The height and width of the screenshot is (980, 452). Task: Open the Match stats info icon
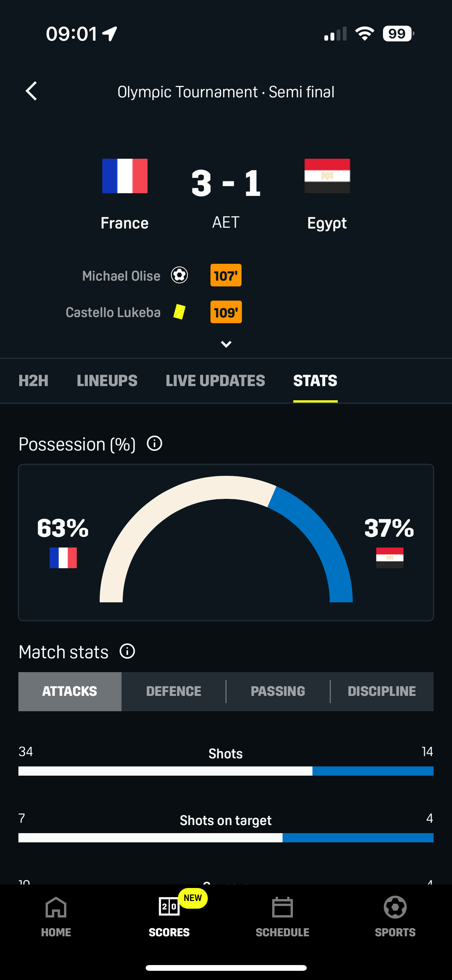point(127,651)
